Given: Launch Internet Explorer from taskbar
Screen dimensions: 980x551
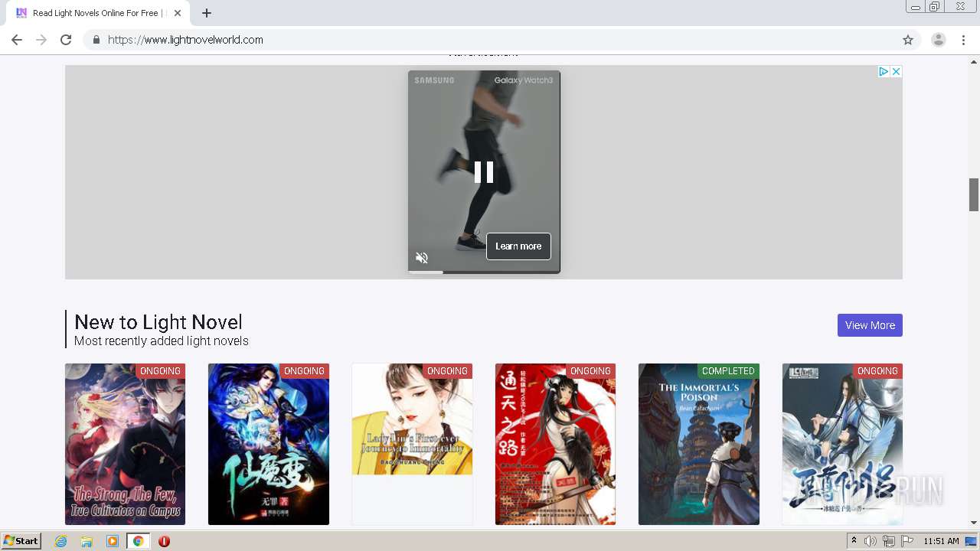Looking at the screenshot, I should coord(61,541).
